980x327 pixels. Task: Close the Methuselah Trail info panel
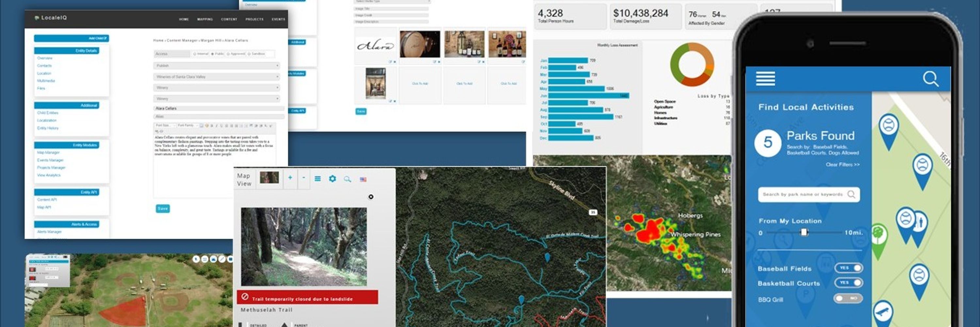371,197
